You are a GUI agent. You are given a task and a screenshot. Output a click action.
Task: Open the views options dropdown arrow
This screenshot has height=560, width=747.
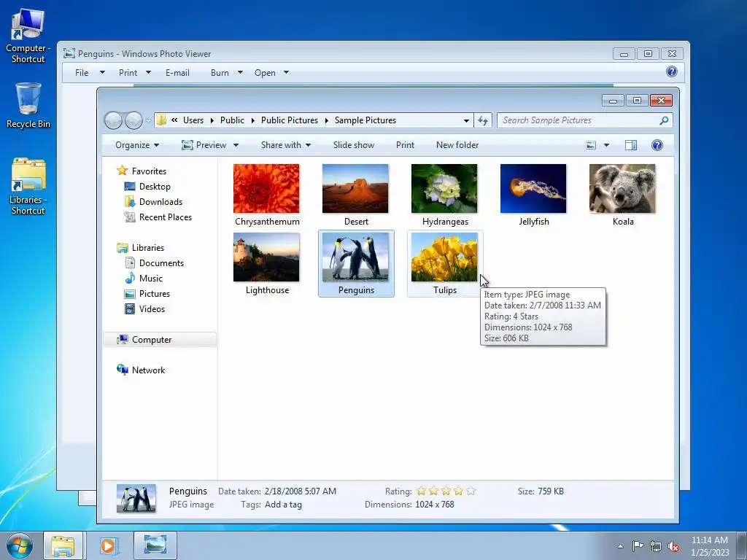pos(606,145)
